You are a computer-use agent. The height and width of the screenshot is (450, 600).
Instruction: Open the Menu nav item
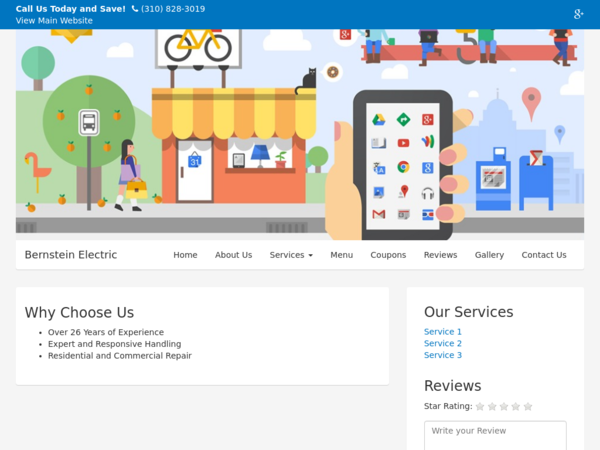point(341,255)
